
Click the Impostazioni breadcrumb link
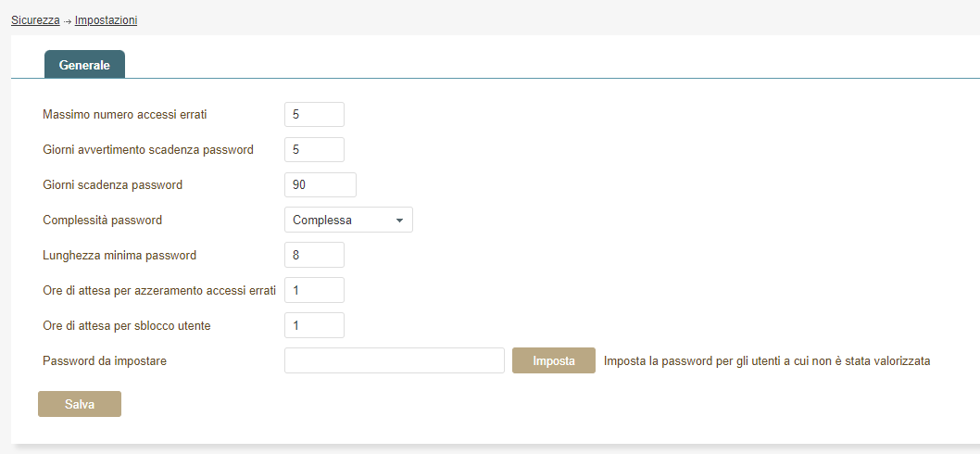pos(106,19)
